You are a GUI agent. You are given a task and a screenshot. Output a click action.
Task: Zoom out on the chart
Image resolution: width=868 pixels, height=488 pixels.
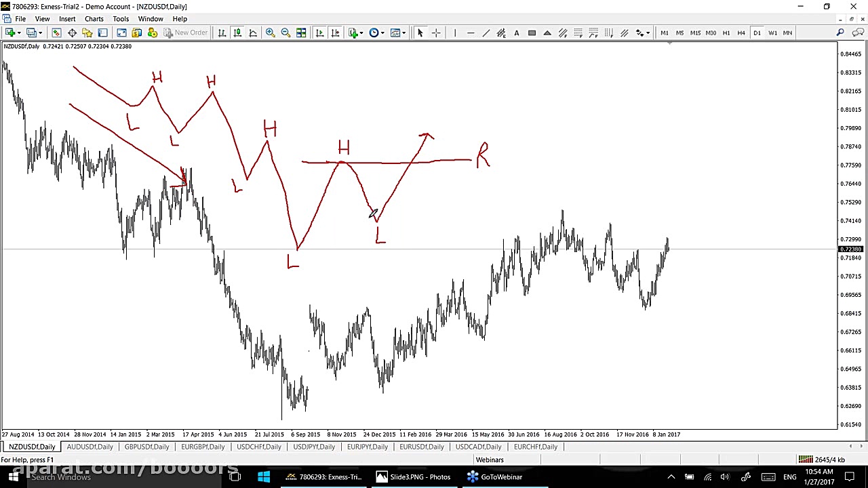285,33
